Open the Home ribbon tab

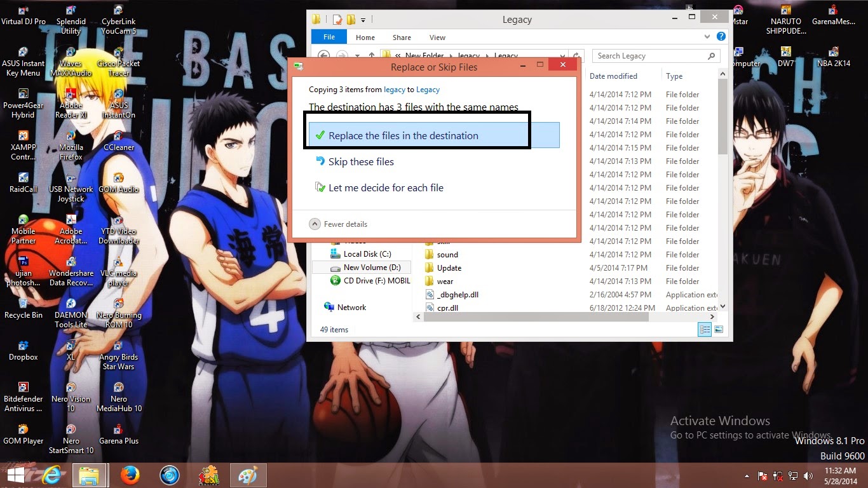click(x=365, y=37)
